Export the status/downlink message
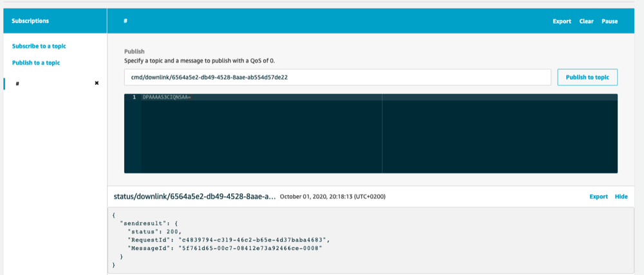Viewport: 644px width, 275px height. (x=599, y=196)
